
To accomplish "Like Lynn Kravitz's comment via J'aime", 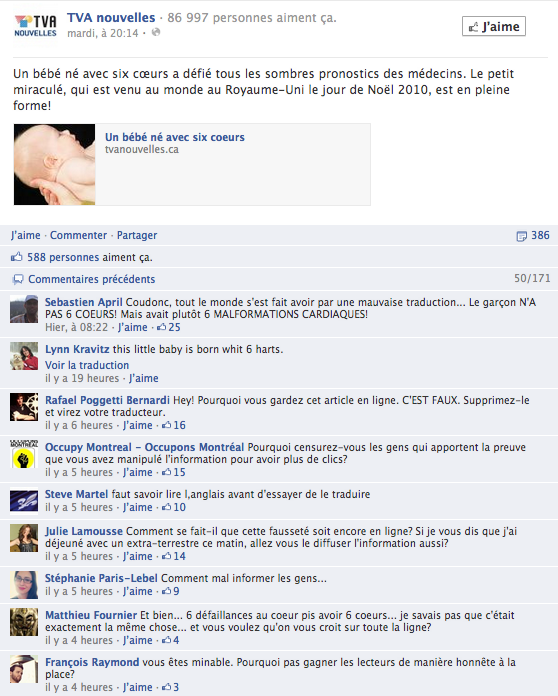I will tap(143, 378).
